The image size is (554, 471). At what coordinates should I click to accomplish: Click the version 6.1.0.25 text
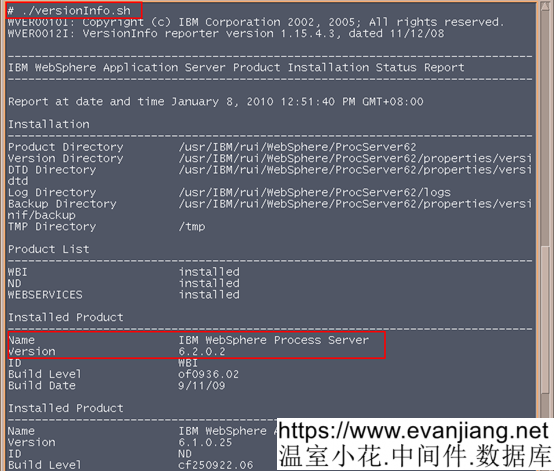tap(205, 442)
